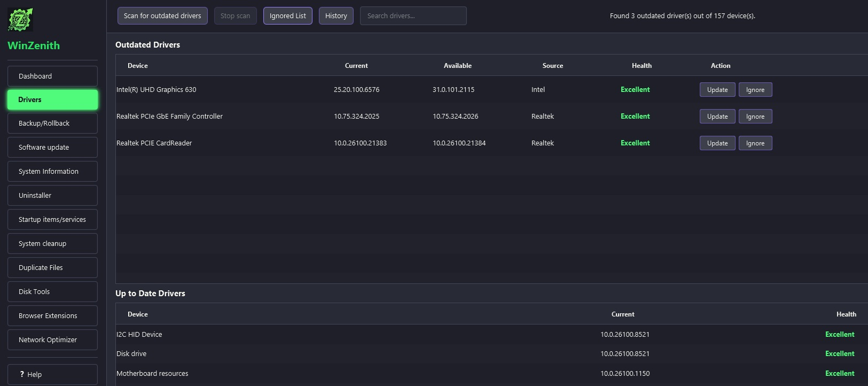Click Current header in Up to Date Drivers
The height and width of the screenshot is (386, 868).
623,314
